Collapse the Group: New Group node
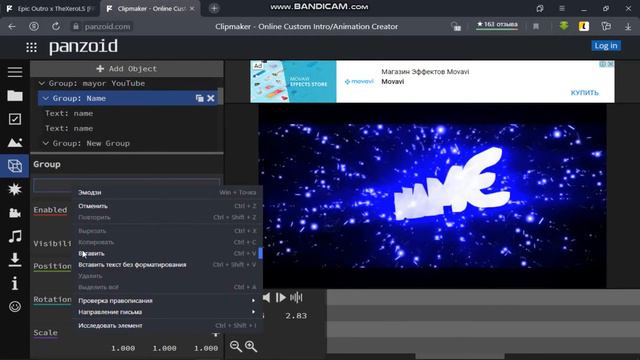The height and width of the screenshot is (360, 640). 46,143
